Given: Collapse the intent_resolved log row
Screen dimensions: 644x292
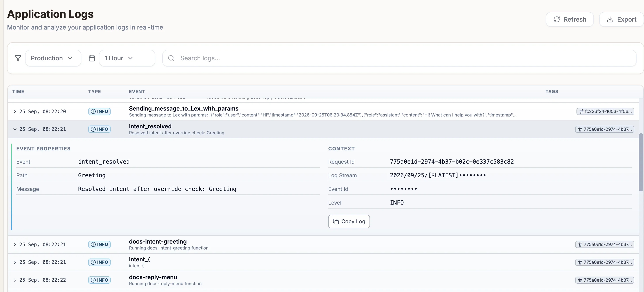Looking at the screenshot, I should pyautogui.click(x=15, y=129).
